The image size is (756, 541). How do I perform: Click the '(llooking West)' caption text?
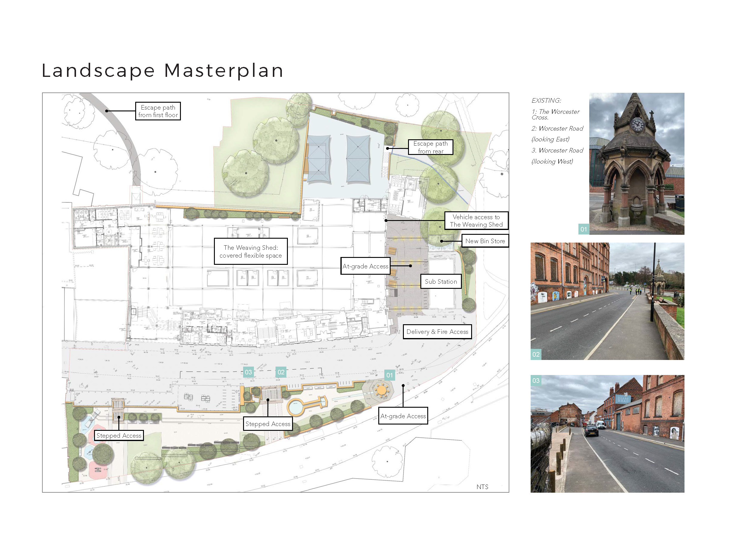(x=552, y=161)
